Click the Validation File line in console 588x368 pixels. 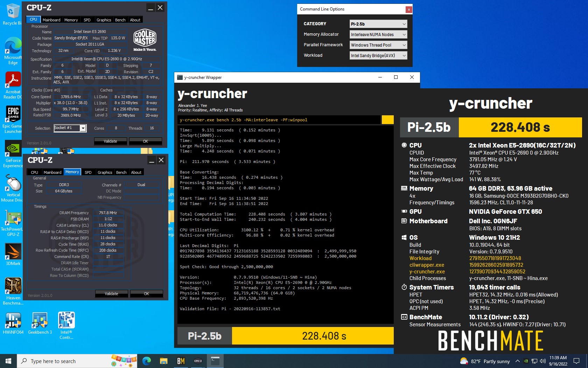pyautogui.click(x=230, y=309)
